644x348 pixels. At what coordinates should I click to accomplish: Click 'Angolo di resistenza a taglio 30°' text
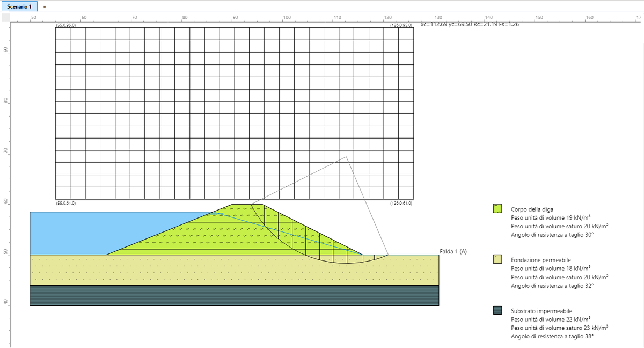552,235
